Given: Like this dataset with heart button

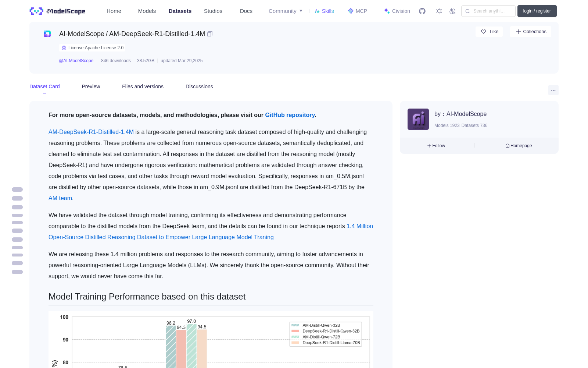Looking at the screenshot, I should pos(489,32).
